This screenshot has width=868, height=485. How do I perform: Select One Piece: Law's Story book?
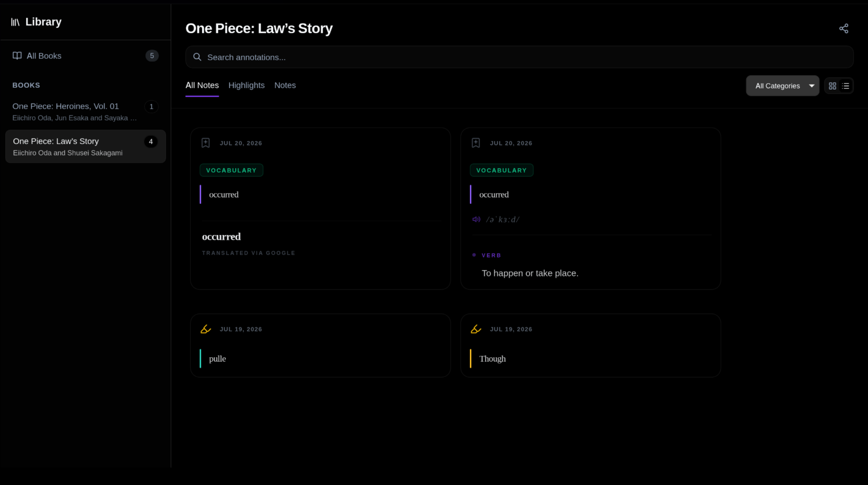(x=85, y=146)
